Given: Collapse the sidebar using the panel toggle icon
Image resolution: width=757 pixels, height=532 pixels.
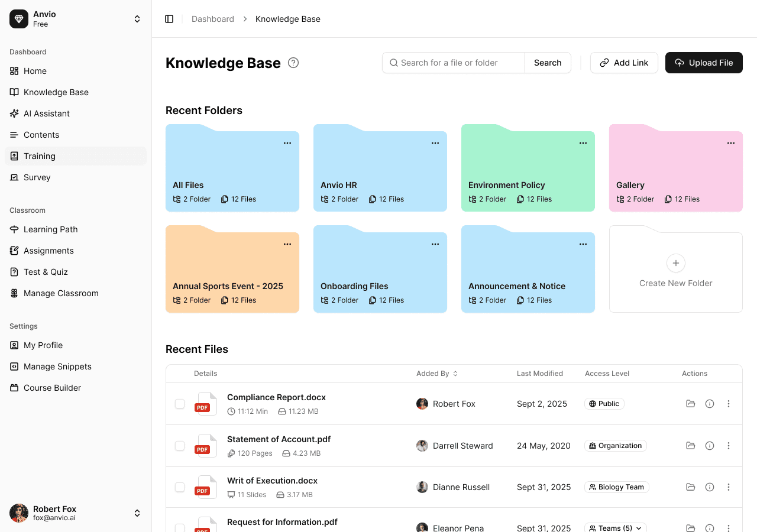Looking at the screenshot, I should [170, 18].
